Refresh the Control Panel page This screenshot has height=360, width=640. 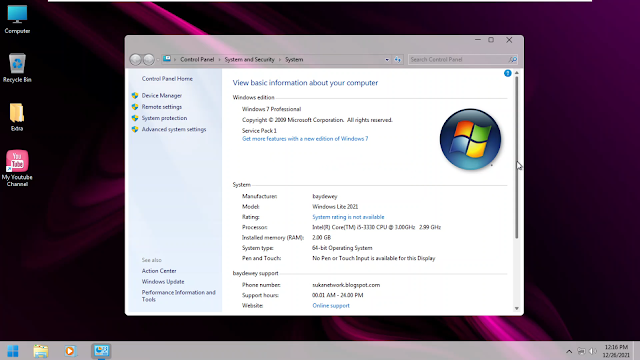pos(398,60)
